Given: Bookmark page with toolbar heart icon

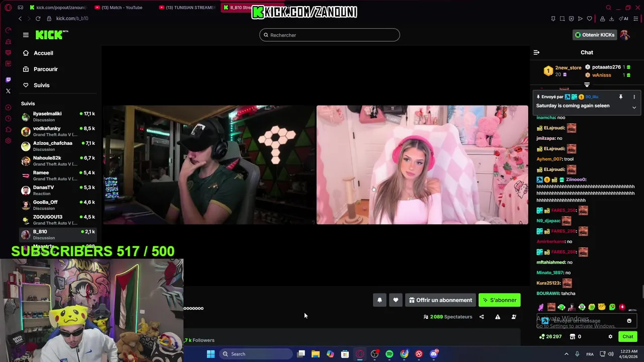Looking at the screenshot, I should [x=589, y=19].
